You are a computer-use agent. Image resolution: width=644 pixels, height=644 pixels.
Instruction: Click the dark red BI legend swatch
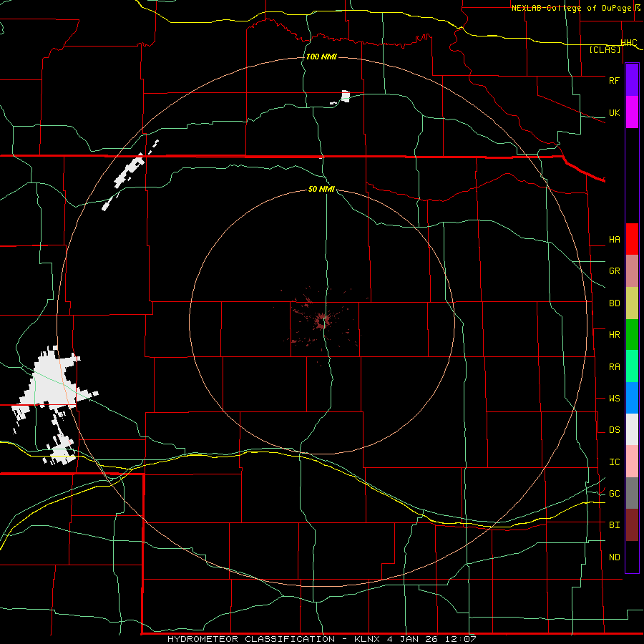[632, 525]
